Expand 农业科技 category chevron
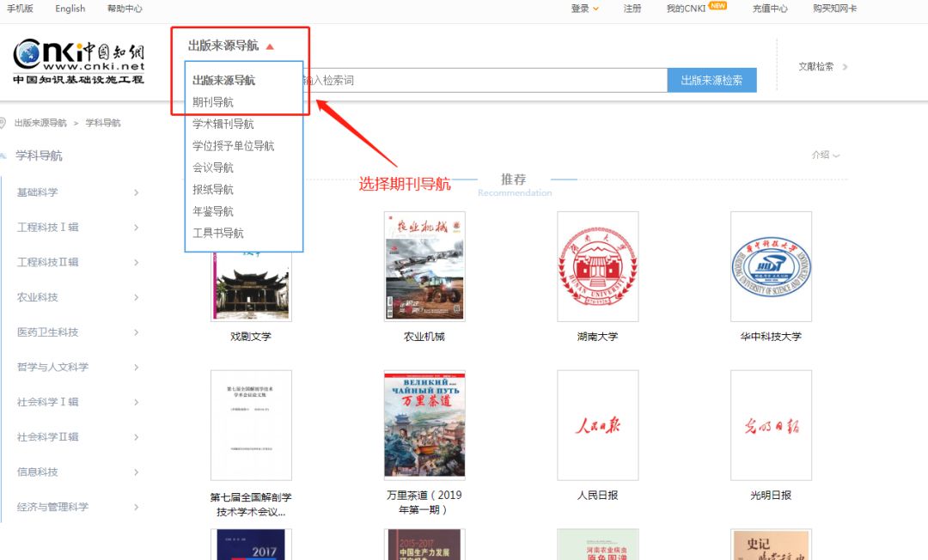The image size is (928, 560). tap(136, 297)
